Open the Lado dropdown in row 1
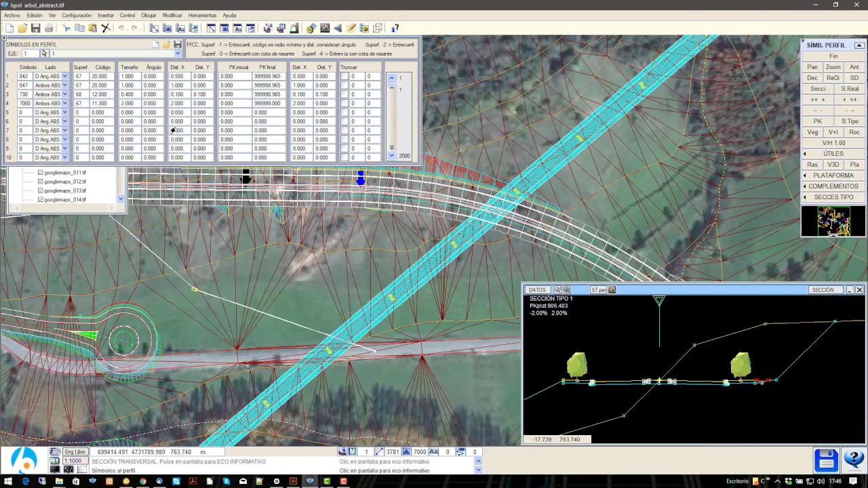868x488 pixels. tap(65, 77)
